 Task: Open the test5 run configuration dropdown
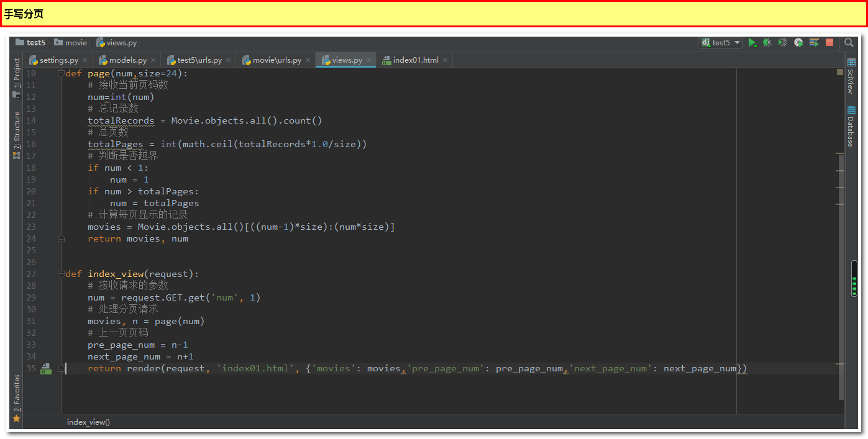[x=721, y=43]
